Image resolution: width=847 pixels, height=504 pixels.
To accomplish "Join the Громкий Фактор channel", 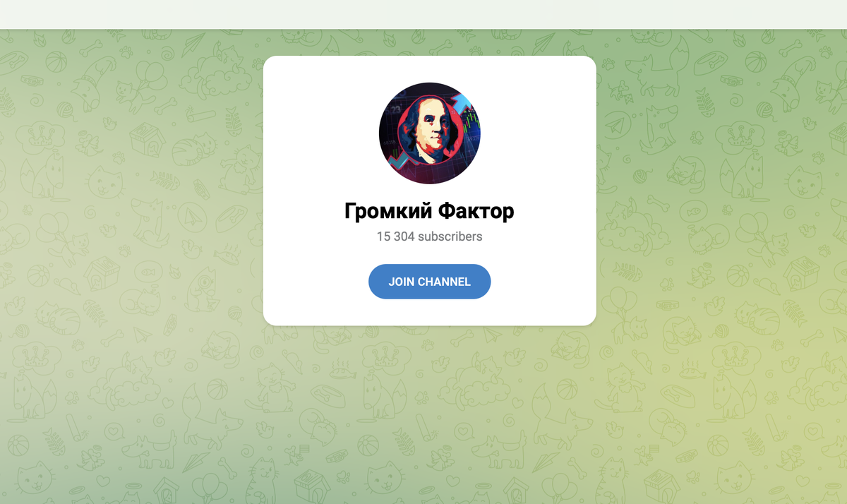I will tap(430, 282).
